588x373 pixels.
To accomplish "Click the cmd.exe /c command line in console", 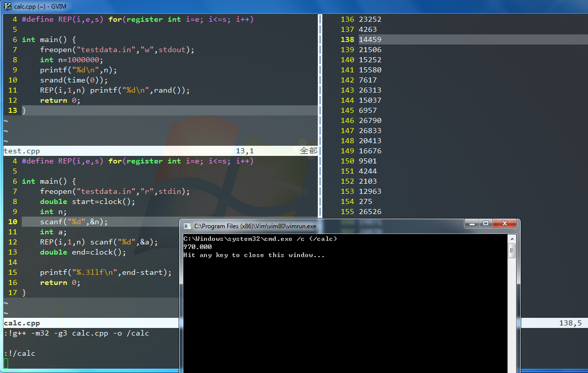I will point(260,239).
